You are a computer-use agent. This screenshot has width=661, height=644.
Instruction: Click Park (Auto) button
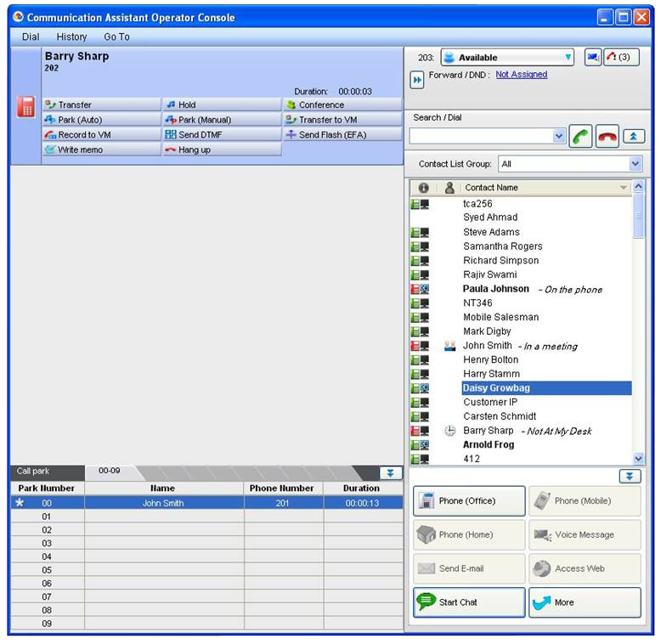tap(102, 120)
